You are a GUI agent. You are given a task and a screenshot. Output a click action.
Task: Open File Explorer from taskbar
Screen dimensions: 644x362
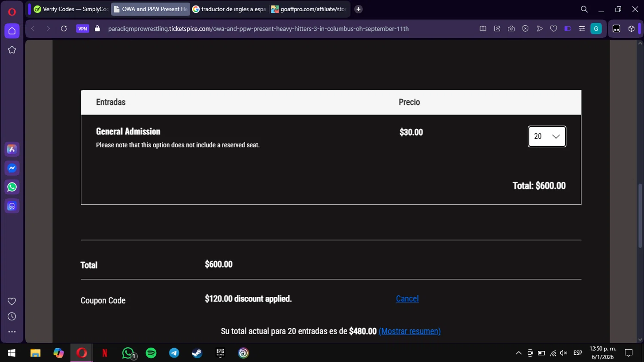(35, 353)
